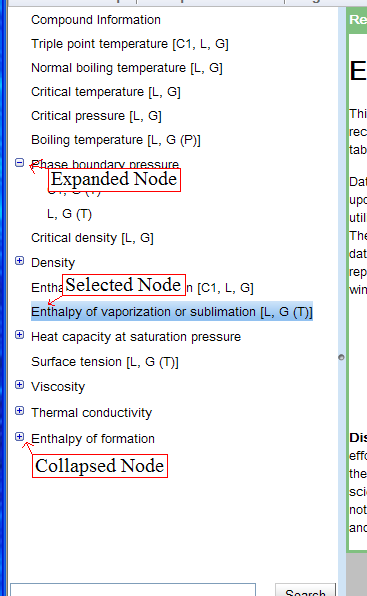Expand Heat capacity at saturation pressure
This screenshot has width=367, height=596.
click(x=19, y=334)
